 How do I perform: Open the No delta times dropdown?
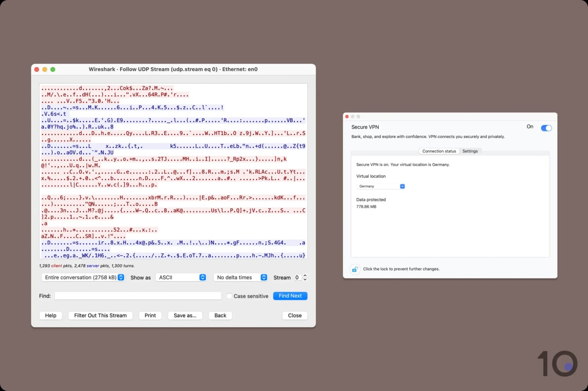[x=241, y=277]
